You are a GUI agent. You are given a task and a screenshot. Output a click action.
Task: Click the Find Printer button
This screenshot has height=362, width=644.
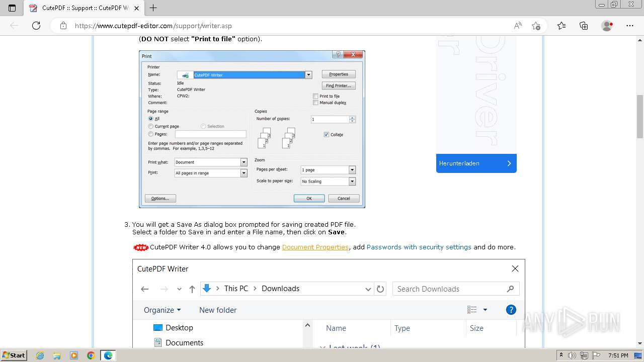(x=339, y=86)
